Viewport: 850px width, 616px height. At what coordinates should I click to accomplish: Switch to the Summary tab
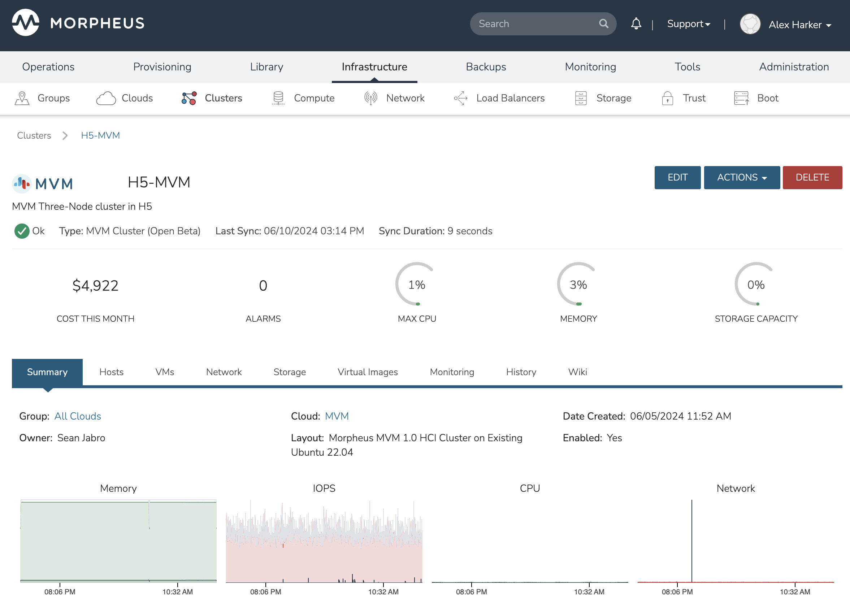click(x=47, y=372)
